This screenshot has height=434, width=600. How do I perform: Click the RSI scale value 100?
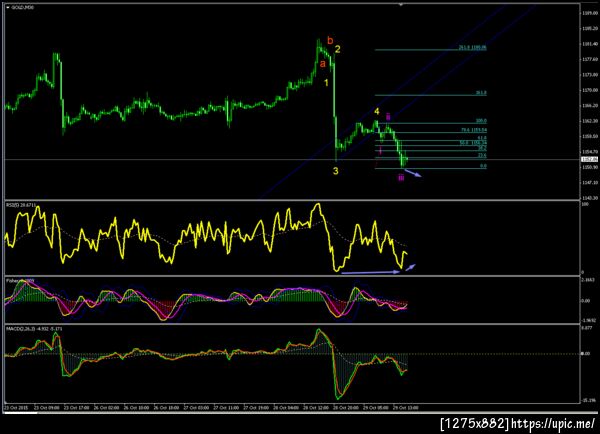click(x=585, y=204)
